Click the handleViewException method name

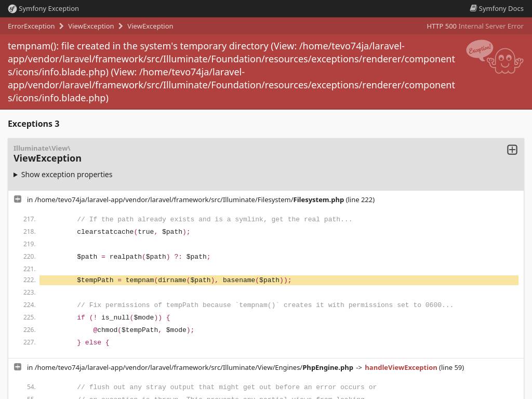(401, 367)
